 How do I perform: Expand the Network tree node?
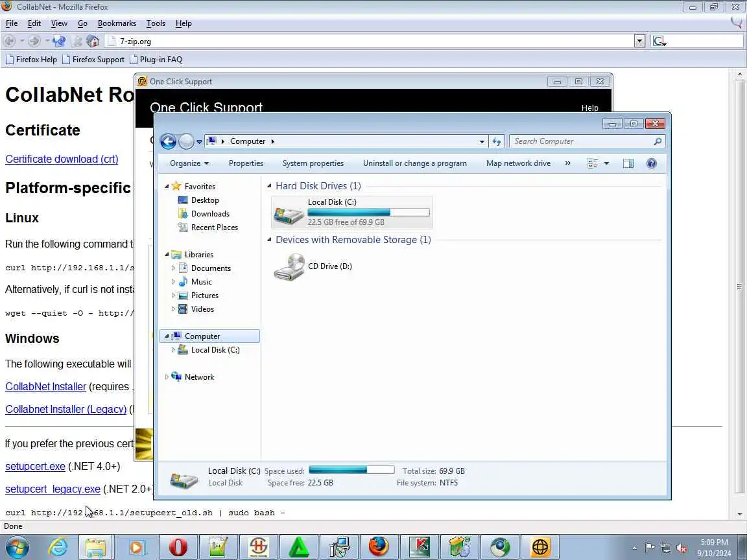click(x=166, y=377)
